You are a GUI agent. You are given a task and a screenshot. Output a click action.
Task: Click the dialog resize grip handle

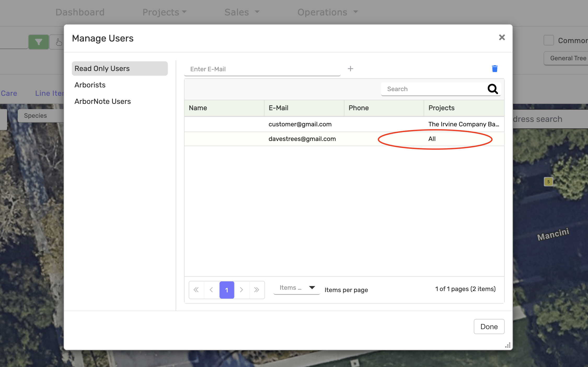point(508,345)
